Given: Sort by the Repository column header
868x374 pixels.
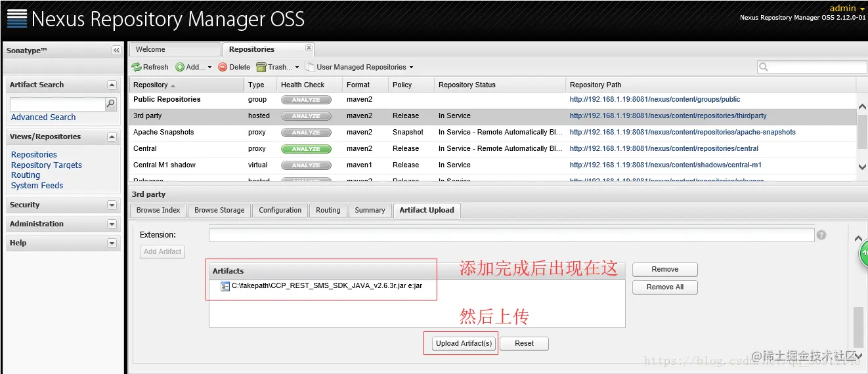Looking at the screenshot, I should coord(187,85).
